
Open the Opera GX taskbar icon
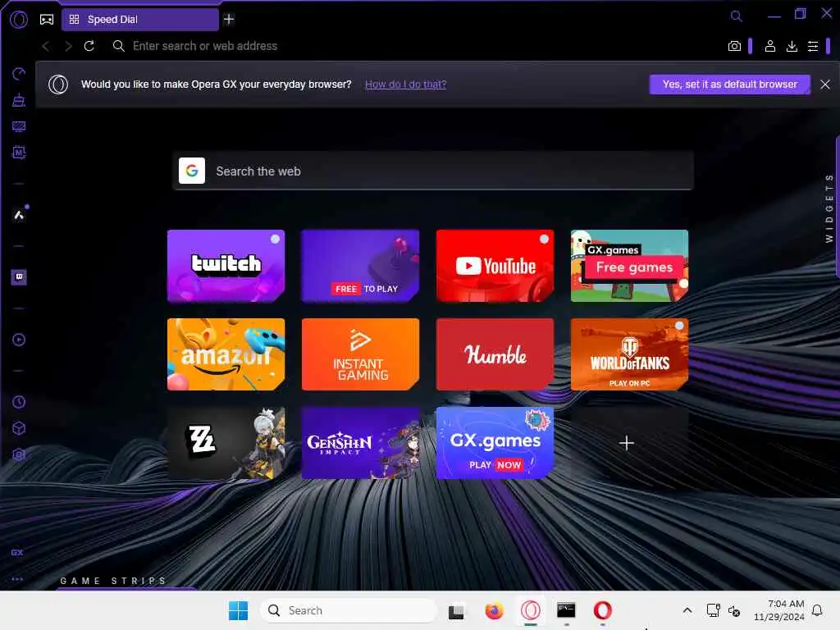tap(531, 610)
